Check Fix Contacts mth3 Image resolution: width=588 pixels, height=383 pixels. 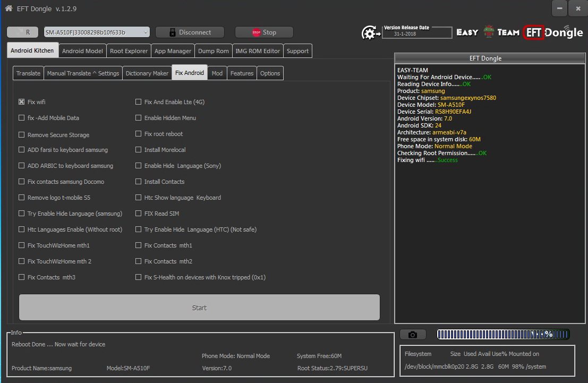click(21, 277)
